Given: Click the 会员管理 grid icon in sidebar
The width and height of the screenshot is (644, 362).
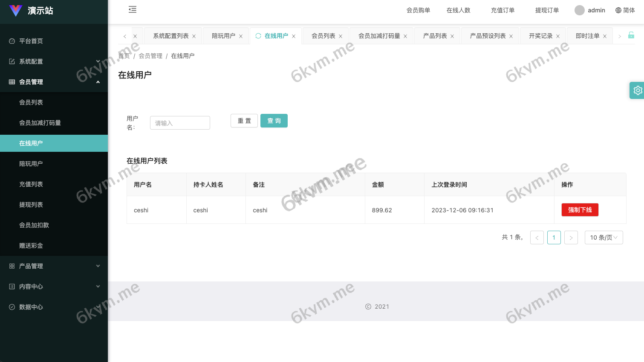Looking at the screenshot, I should tap(12, 81).
